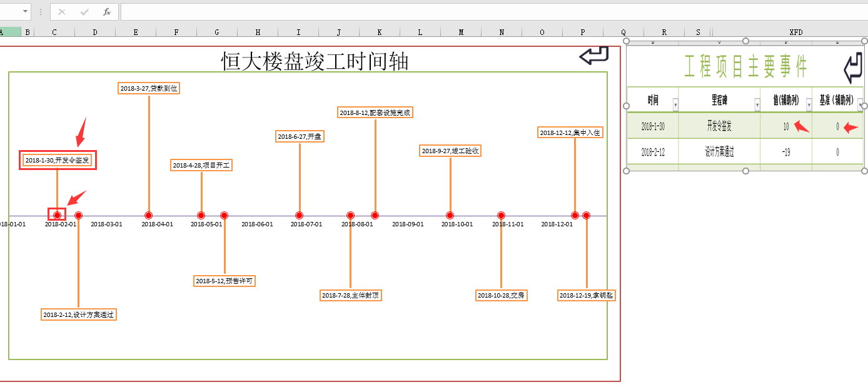Click axis label 2018-09-01

pyautogui.click(x=408, y=224)
